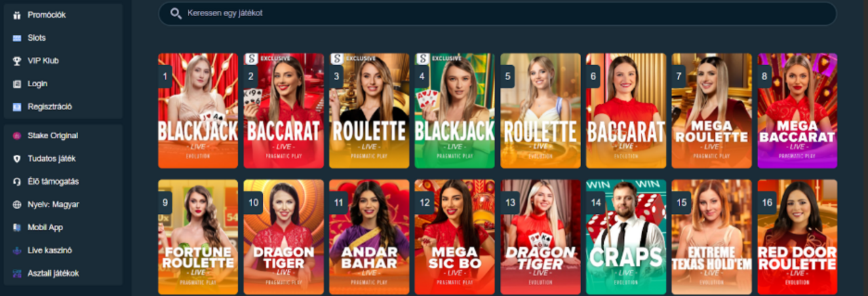Click the Promóciók gift icon
The width and height of the screenshot is (868, 296).
coord(17,15)
